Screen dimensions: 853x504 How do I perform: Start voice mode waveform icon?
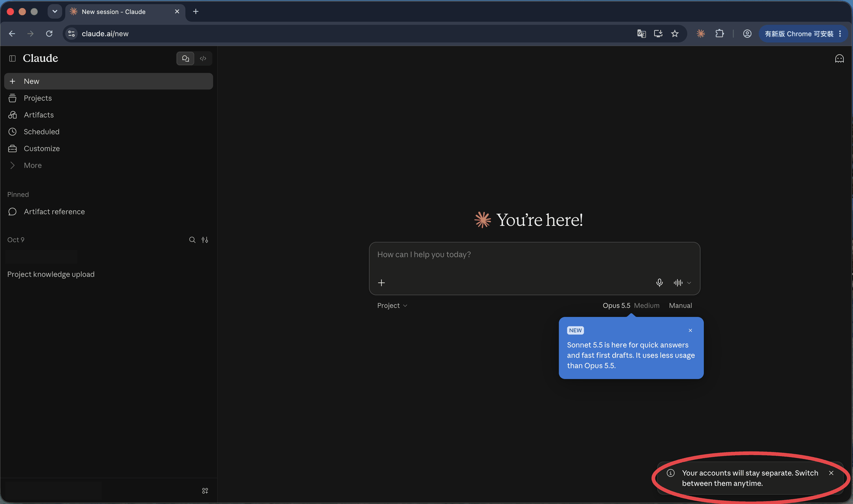click(678, 283)
